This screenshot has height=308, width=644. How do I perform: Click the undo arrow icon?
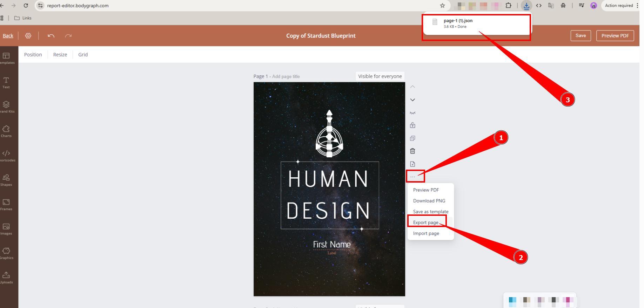(x=51, y=36)
